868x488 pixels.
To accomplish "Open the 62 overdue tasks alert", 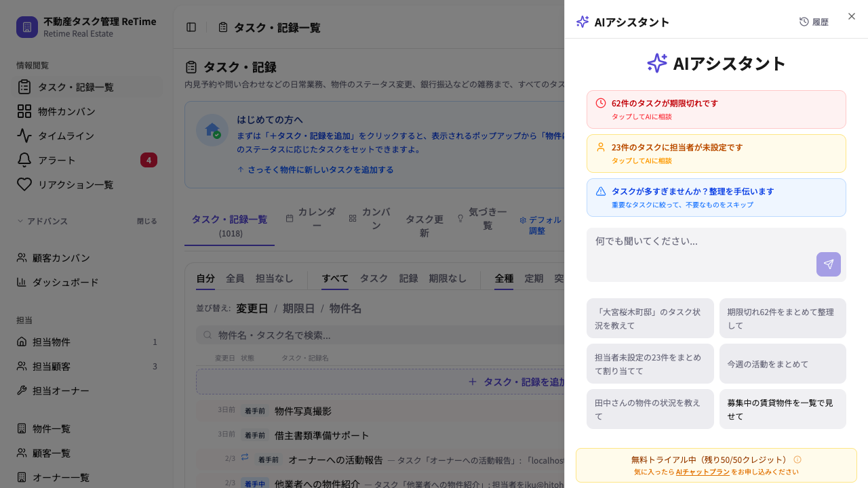I will [x=716, y=109].
